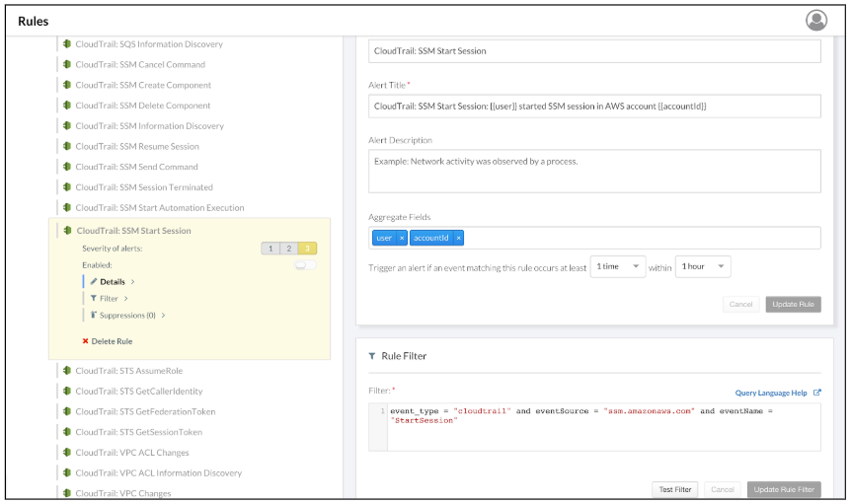Click the rule icon beside STS AssumeRole
The height and width of the screenshot is (504, 851).
tap(67, 371)
